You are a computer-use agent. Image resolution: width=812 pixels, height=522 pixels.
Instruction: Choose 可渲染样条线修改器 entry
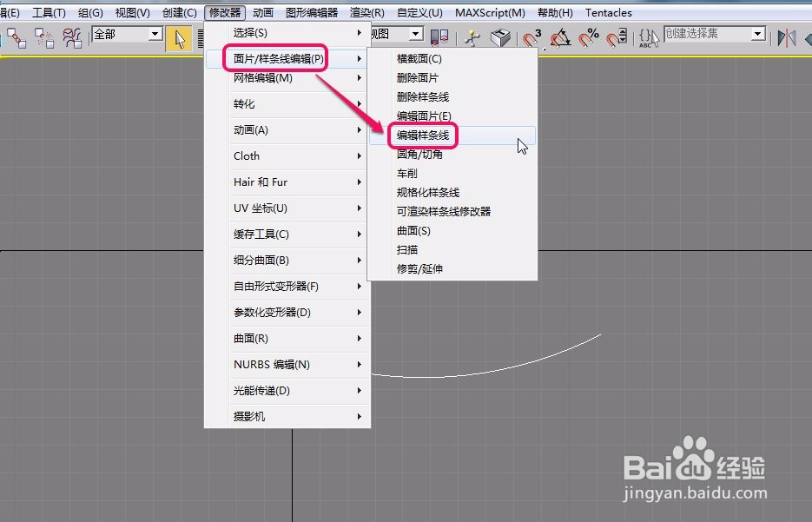(x=452, y=211)
